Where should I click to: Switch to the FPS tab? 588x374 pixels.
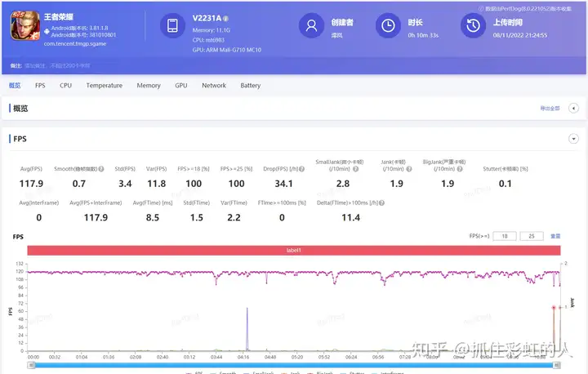40,86
